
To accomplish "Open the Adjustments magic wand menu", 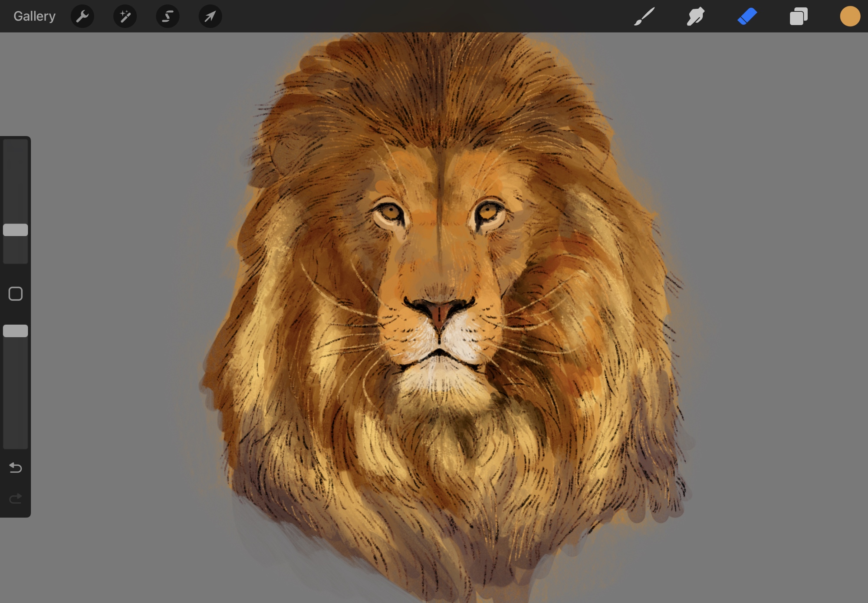I will pyautogui.click(x=125, y=16).
